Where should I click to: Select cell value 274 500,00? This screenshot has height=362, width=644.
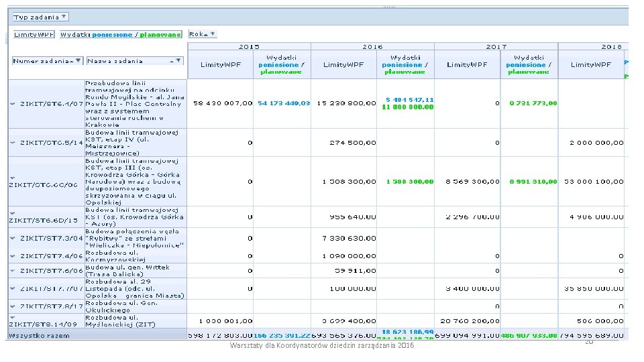click(x=353, y=143)
